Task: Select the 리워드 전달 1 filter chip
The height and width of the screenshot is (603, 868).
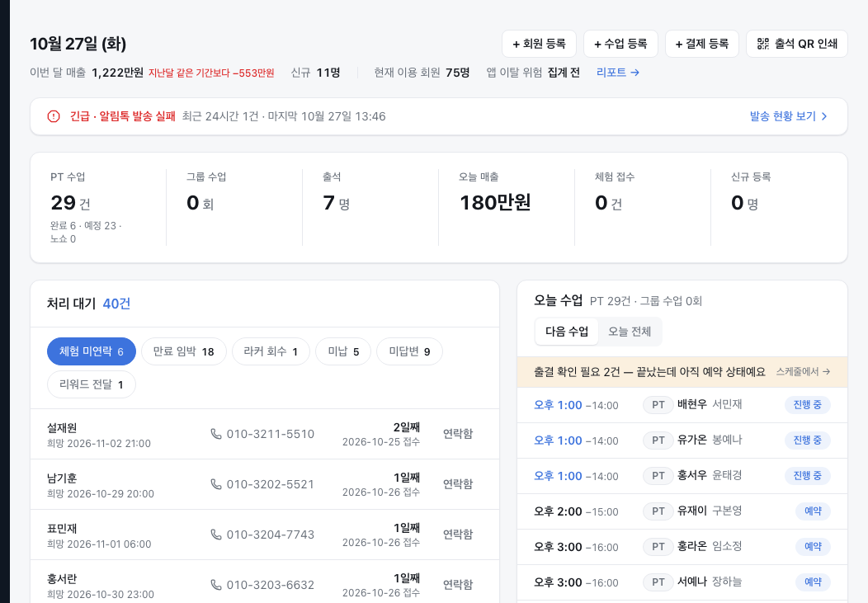Action: click(x=92, y=384)
